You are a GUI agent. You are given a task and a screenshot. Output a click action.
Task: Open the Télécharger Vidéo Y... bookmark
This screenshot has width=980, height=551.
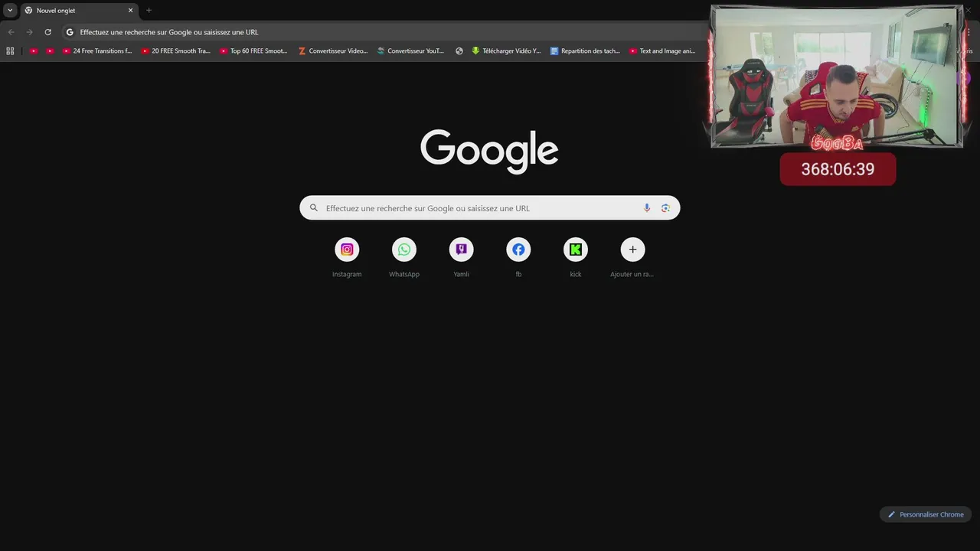point(506,51)
